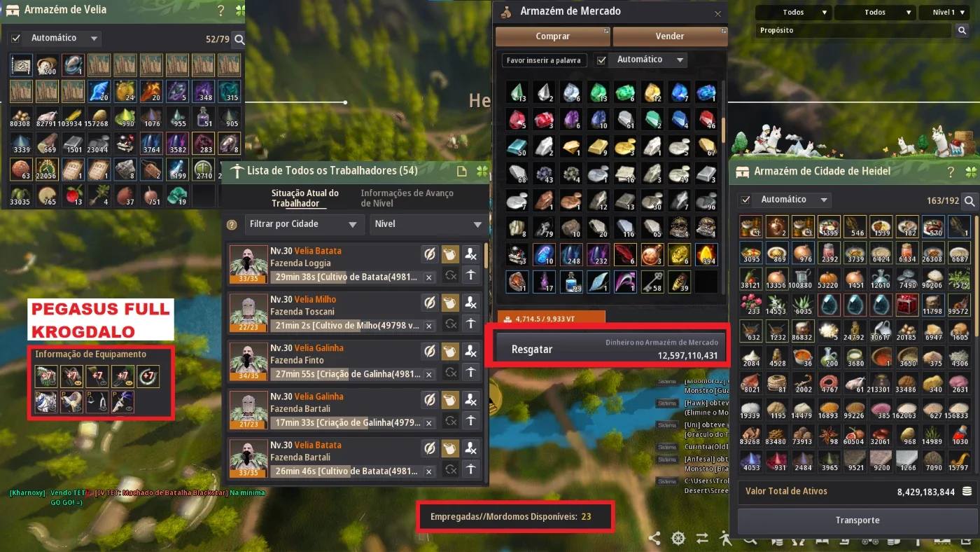Click search magnifier in Heidel warehouse

(969, 201)
